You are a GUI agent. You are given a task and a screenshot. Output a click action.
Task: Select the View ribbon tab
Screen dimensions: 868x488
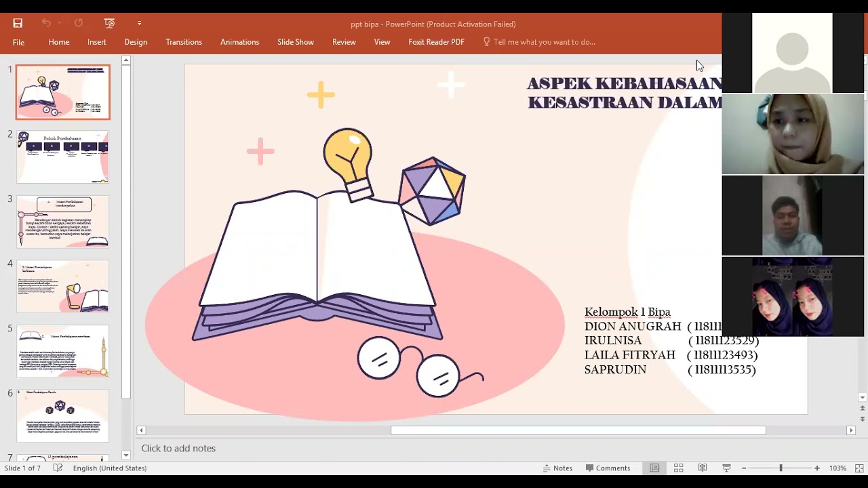382,42
